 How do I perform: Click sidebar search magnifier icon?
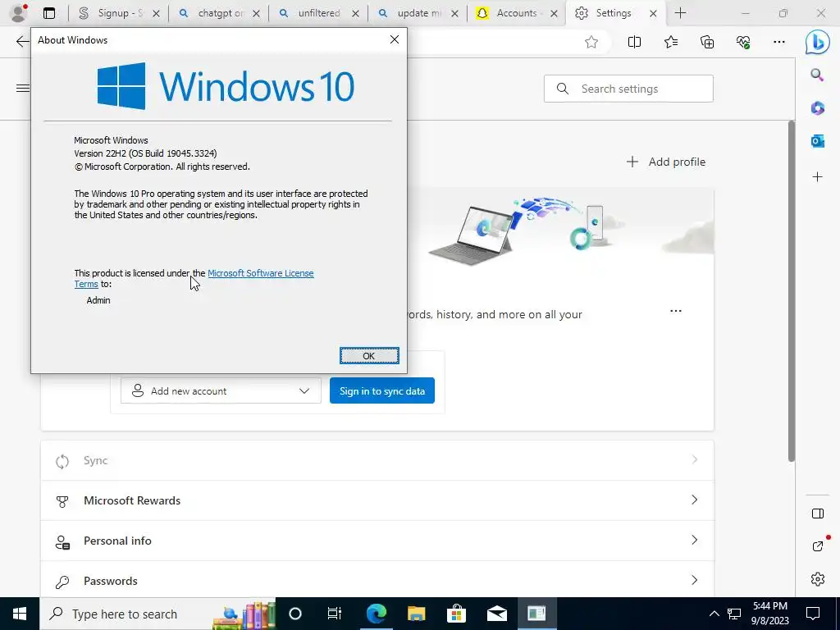tap(817, 75)
